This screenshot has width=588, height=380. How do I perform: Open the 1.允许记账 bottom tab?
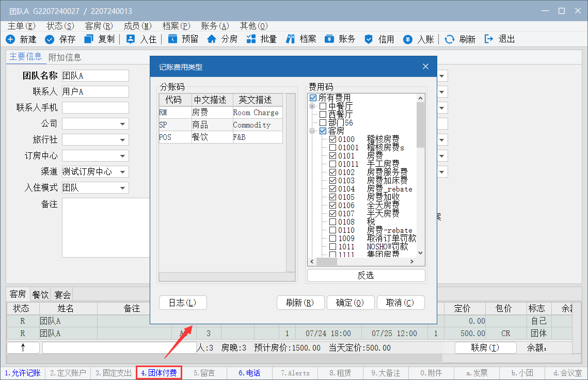tap(23, 373)
